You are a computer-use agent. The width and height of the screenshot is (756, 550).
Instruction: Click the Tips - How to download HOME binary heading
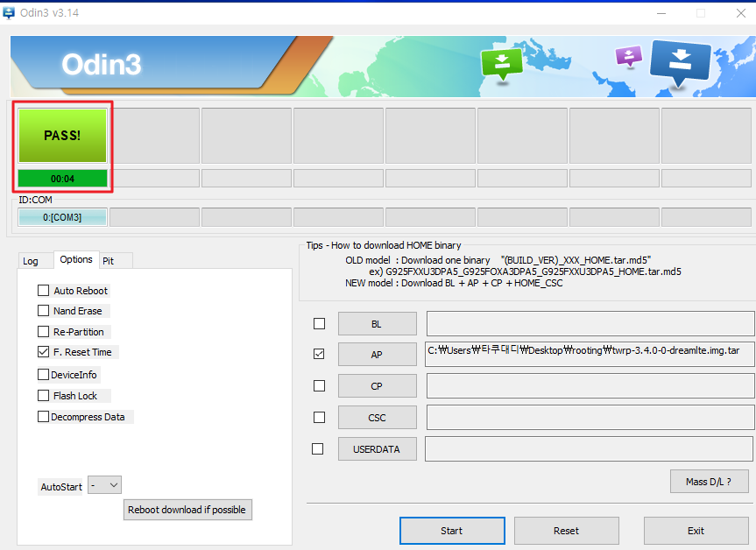pos(384,245)
